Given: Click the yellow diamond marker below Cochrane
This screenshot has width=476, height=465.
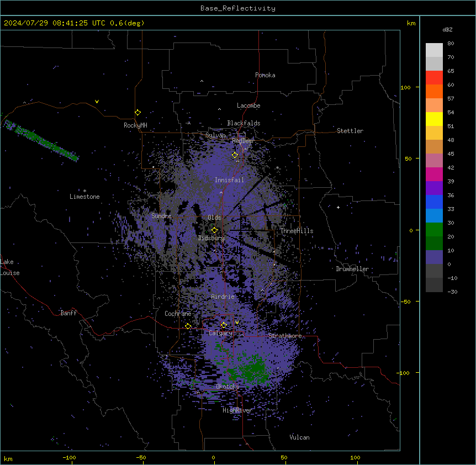Looking at the screenshot, I should 188,326.
